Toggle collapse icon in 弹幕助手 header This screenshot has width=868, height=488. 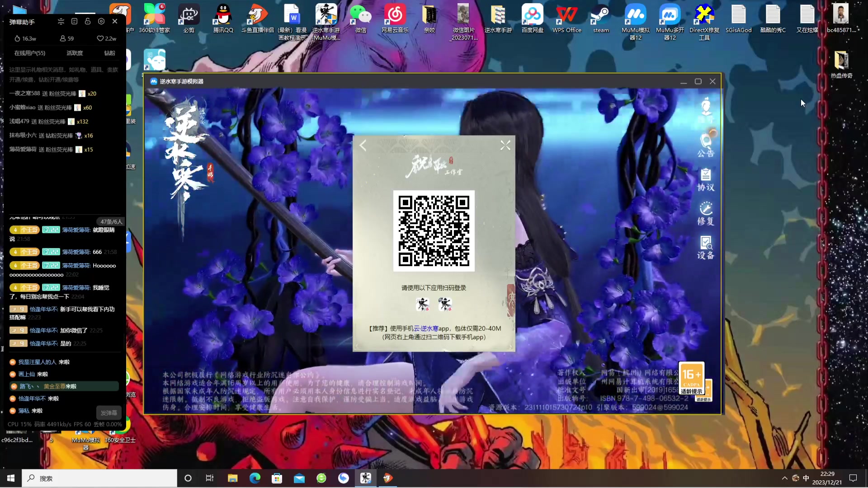click(61, 21)
